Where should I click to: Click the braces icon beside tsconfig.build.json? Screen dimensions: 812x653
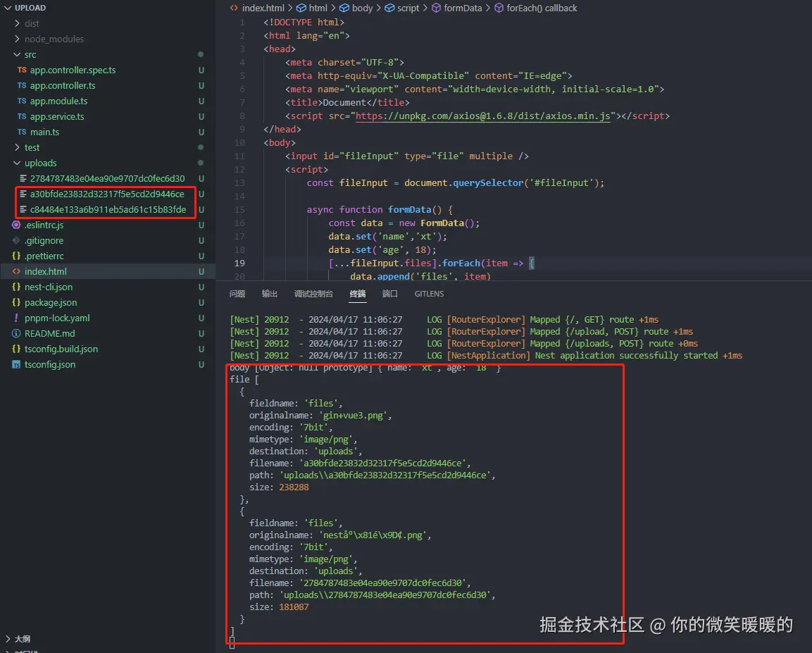click(16, 349)
